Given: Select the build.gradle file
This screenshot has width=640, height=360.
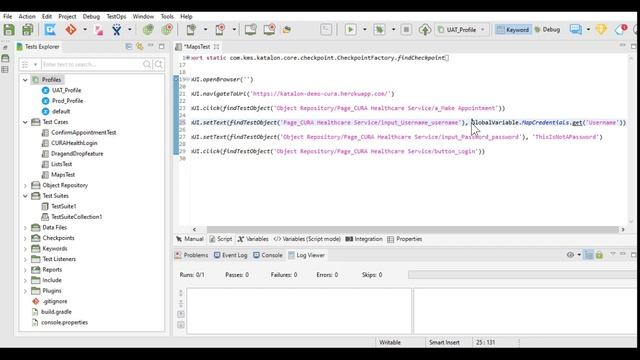Looking at the screenshot, I should pyautogui.click(x=56, y=312).
